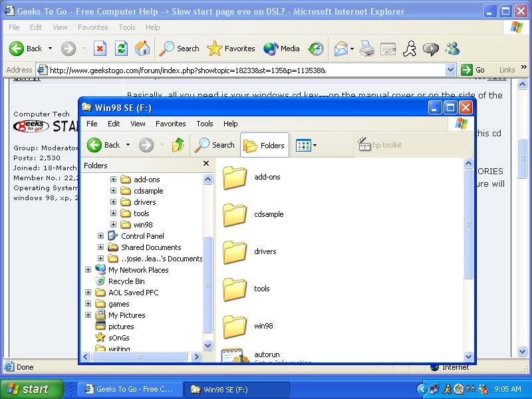Open the Favorites menu in Internet Explorer
Image resolution: width=532 pixels, height=399 pixels.
(x=92, y=27)
